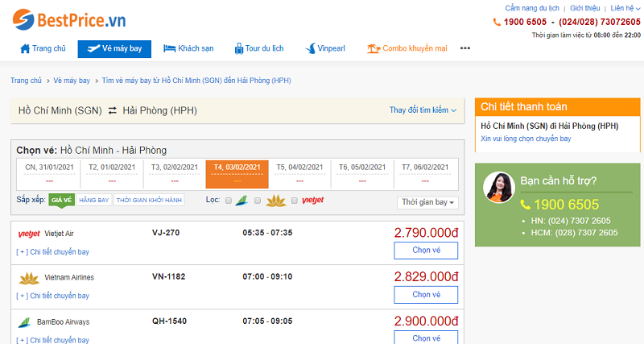
Task: Select the date tab T6, 05/02/2021
Action: [x=361, y=174]
